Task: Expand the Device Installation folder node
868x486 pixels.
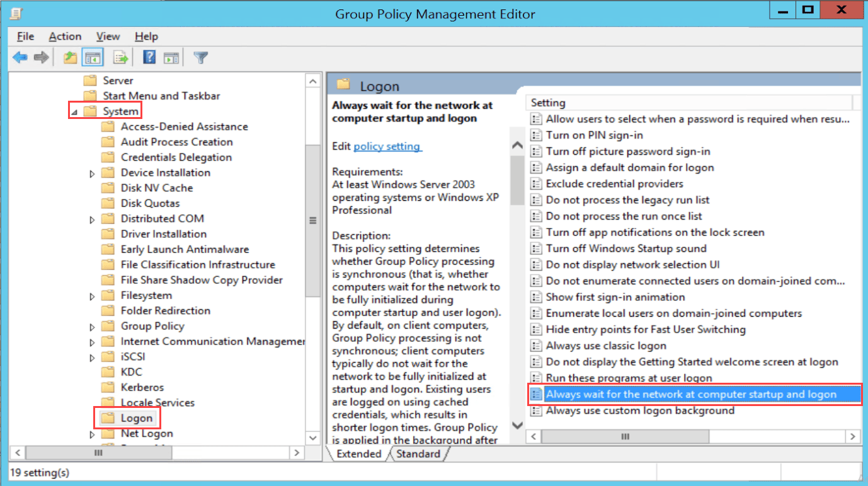Action: pyautogui.click(x=92, y=173)
